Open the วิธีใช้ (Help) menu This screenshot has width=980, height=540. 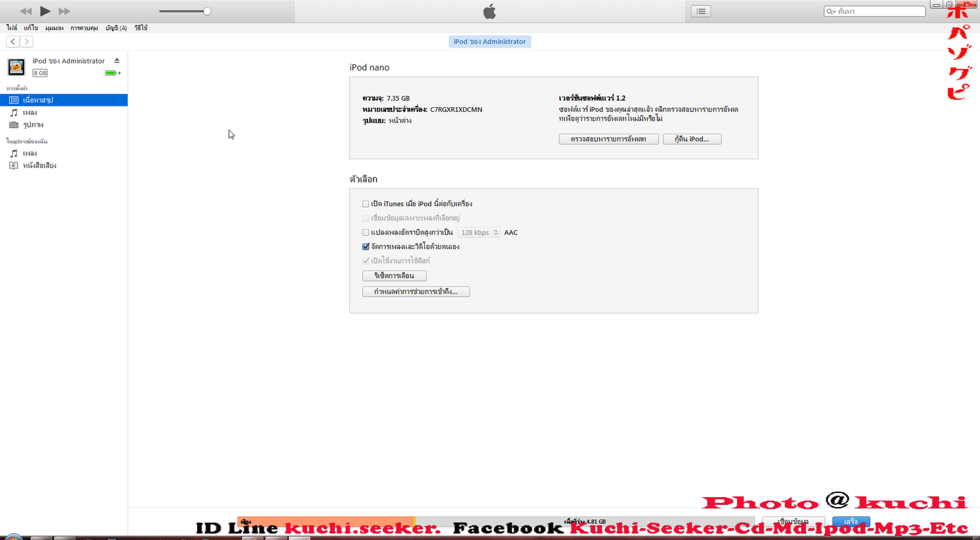click(x=141, y=28)
